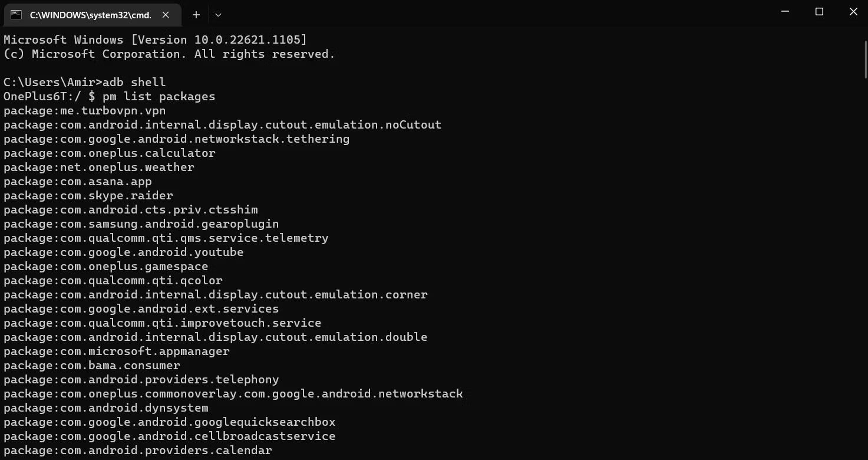Click the com.oneplus.calculator package line
868x460 pixels.
coord(110,153)
